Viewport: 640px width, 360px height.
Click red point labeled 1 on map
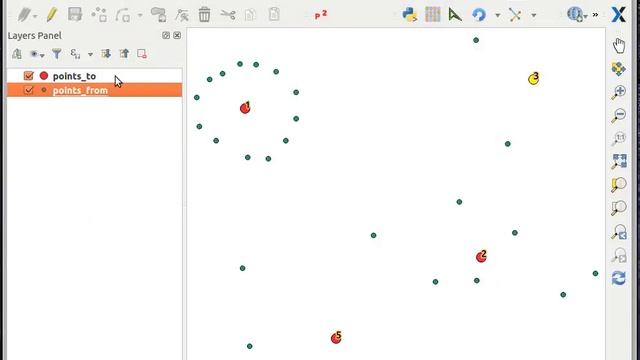pyautogui.click(x=245, y=108)
